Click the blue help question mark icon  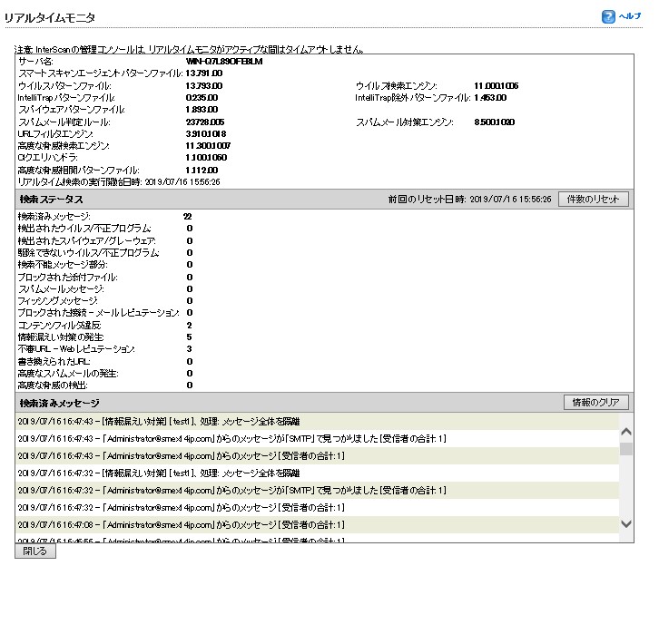pos(608,16)
